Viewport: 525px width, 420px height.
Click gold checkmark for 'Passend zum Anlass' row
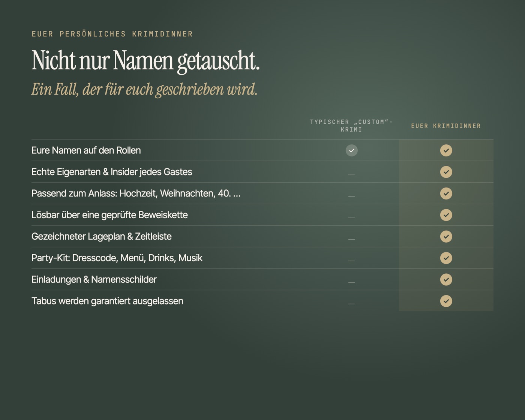446,193
